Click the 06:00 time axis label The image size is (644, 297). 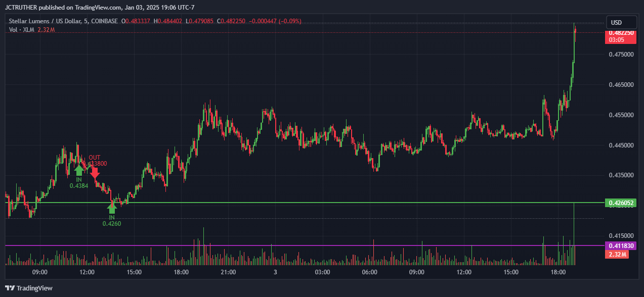tap(370, 272)
